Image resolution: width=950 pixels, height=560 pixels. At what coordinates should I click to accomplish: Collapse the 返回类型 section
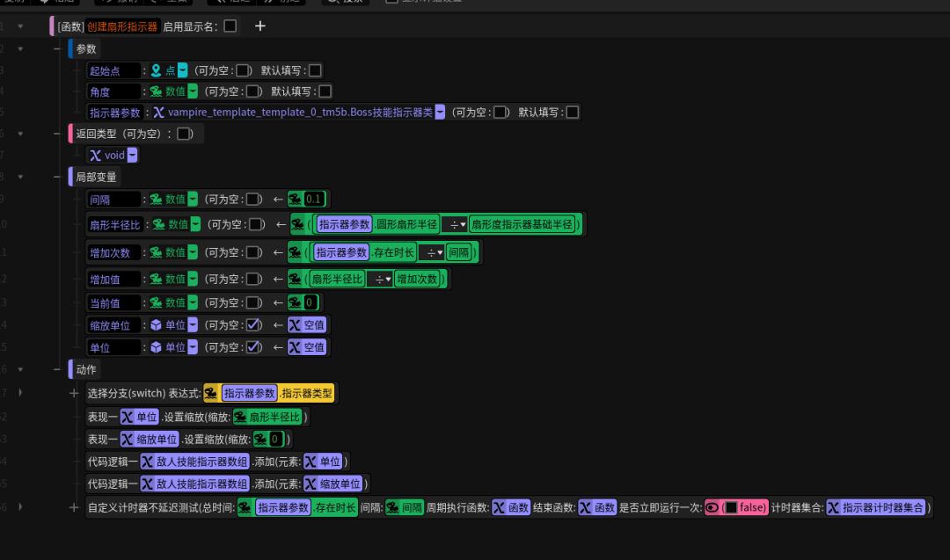57,134
